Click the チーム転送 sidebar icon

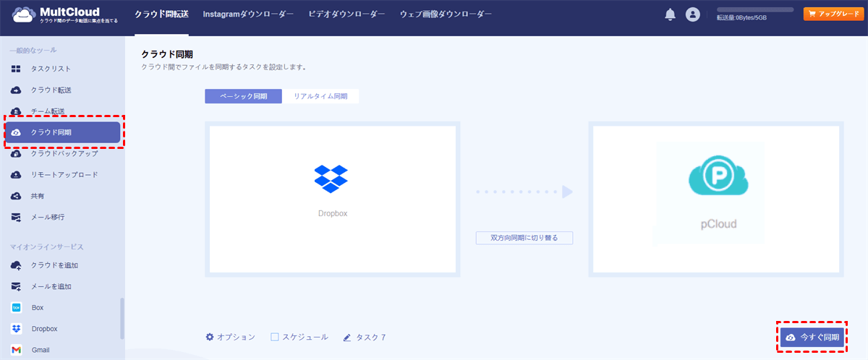click(x=16, y=111)
